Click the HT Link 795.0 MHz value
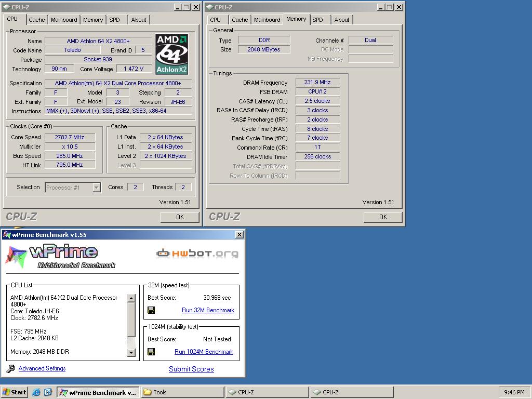The width and height of the screenshot is (532, 399). coord(70,165)
